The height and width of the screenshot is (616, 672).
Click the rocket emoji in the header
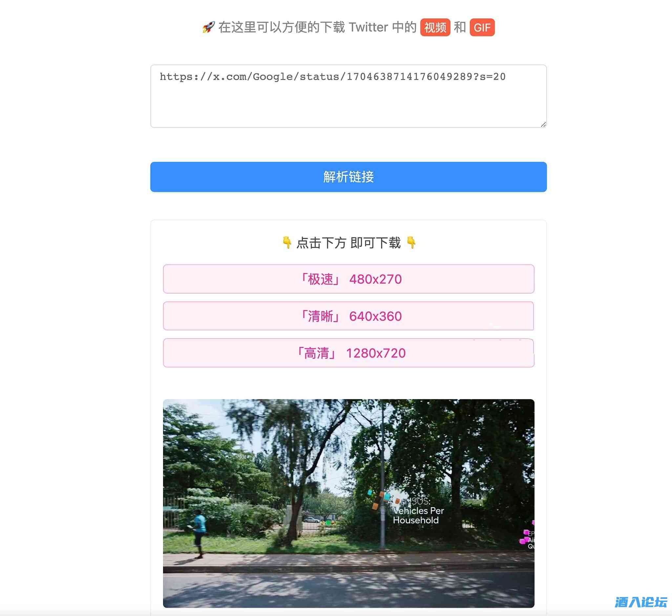(208, 27)
